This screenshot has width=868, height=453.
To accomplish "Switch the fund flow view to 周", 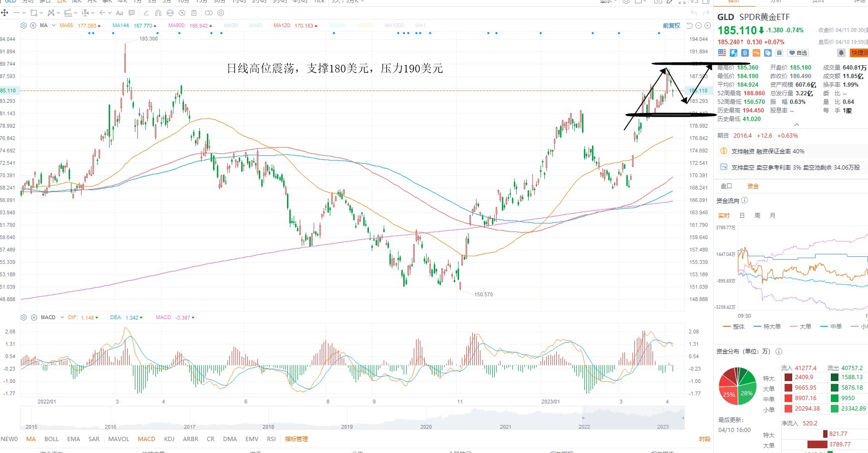I will coord(757,215).
